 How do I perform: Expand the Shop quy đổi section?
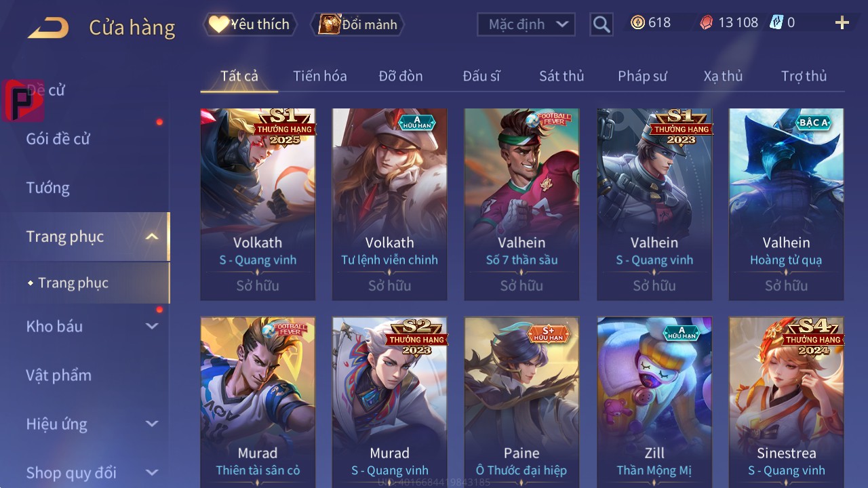152,472
